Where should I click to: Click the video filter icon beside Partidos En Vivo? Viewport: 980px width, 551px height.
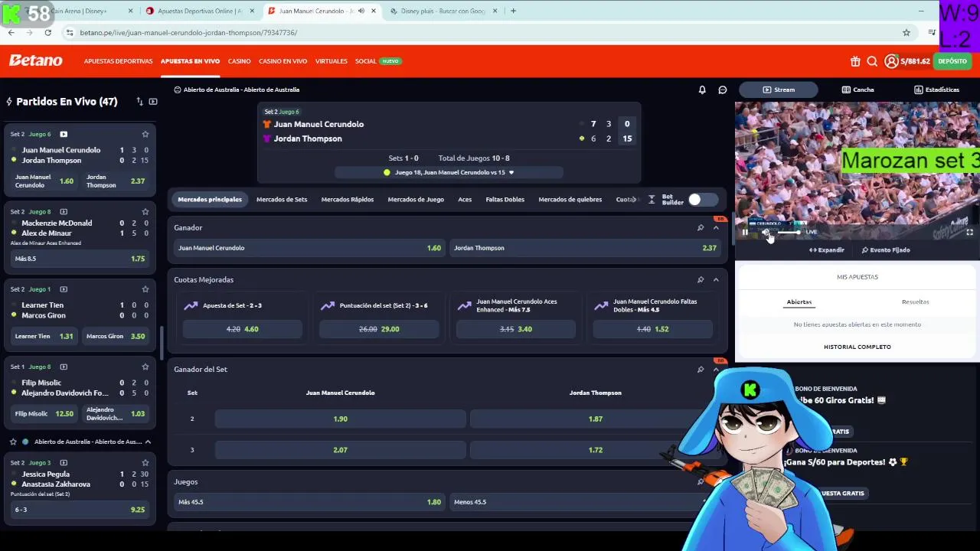[153, 101]
